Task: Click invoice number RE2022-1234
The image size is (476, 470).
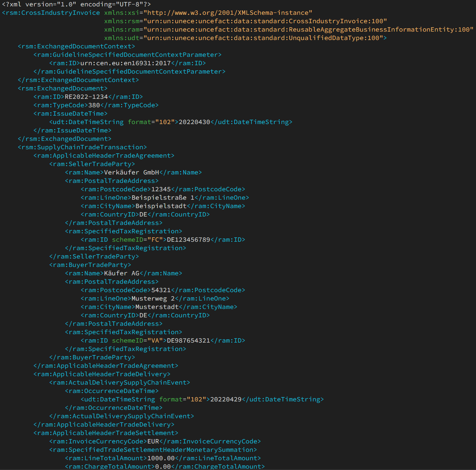Action: point(86,97)
